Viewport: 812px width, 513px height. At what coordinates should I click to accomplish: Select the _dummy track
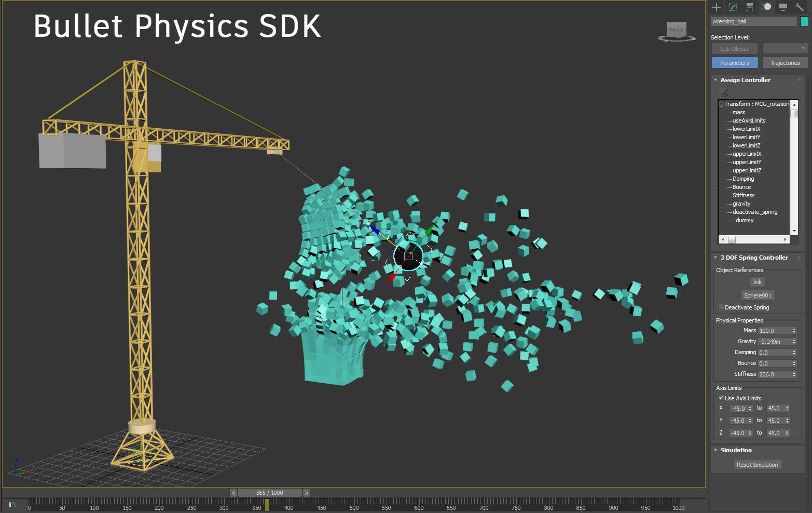coord(743,220)
